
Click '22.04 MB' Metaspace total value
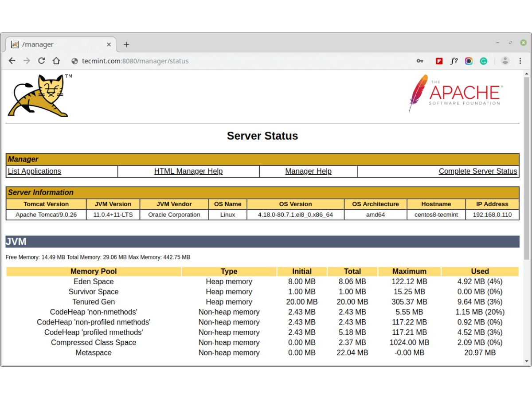352,353
